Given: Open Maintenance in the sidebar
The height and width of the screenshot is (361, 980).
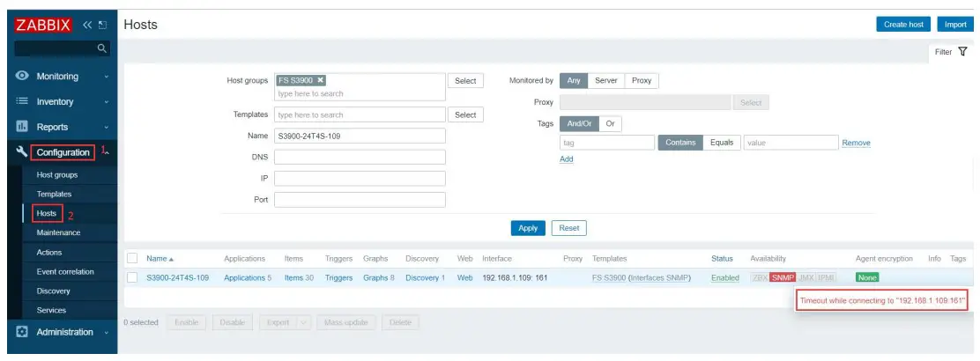Looking at the screenshot, I should [58, 232].
